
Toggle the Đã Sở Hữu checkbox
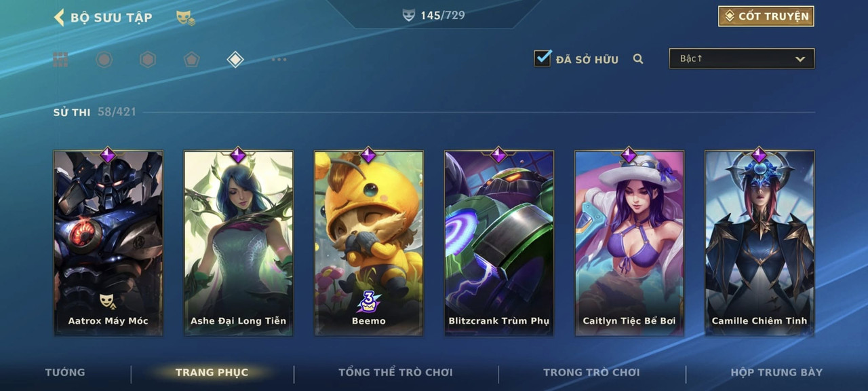[x=542, y=58]
